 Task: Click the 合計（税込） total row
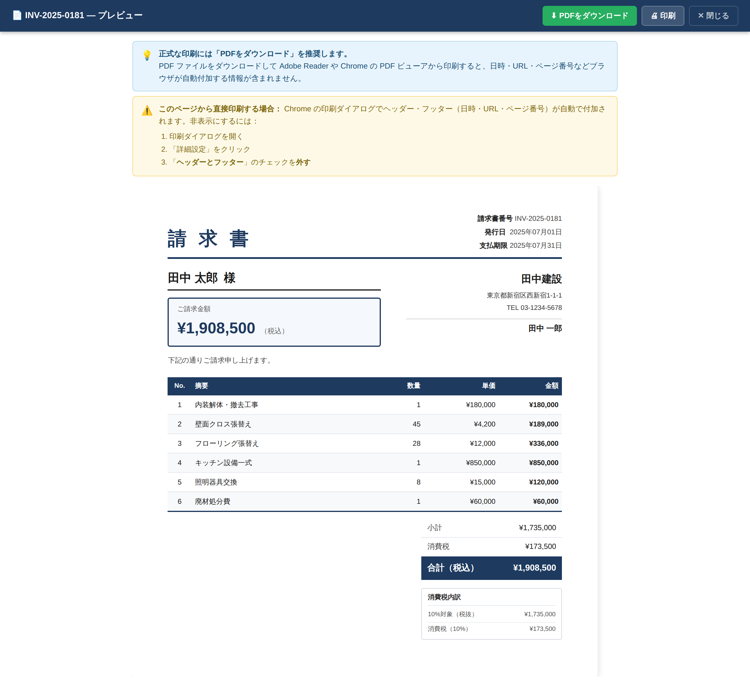tap(491, 568)
